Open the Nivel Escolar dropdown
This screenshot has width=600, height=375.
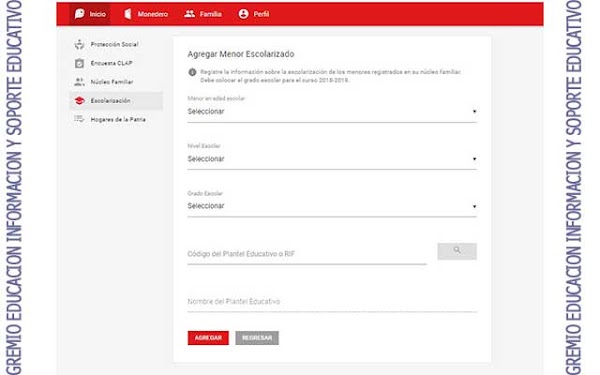332,159
